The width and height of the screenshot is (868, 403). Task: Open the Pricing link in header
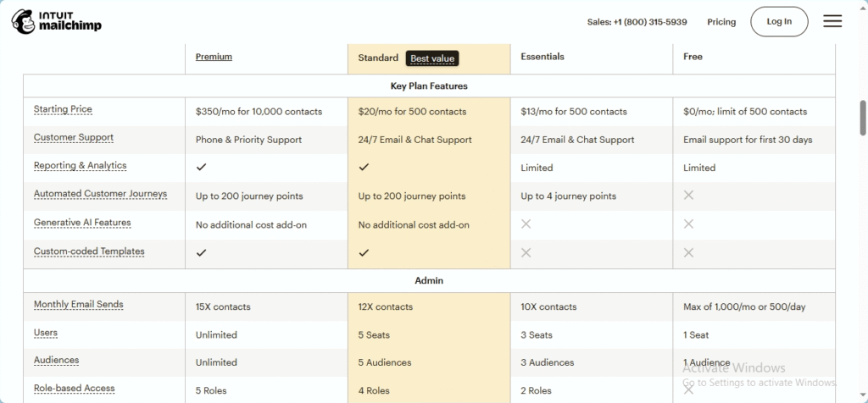pyautogui.click(x=721, y=22)
